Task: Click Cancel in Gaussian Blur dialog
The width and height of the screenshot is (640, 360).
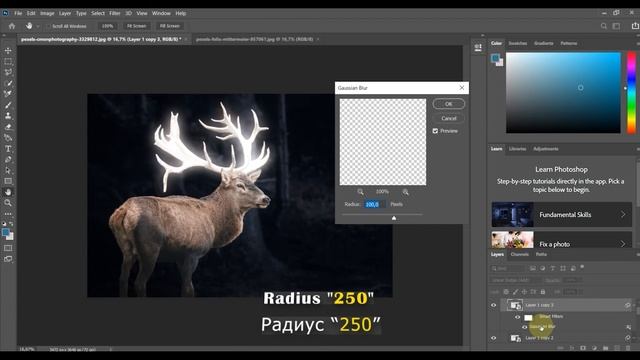Action: [449, 118]
